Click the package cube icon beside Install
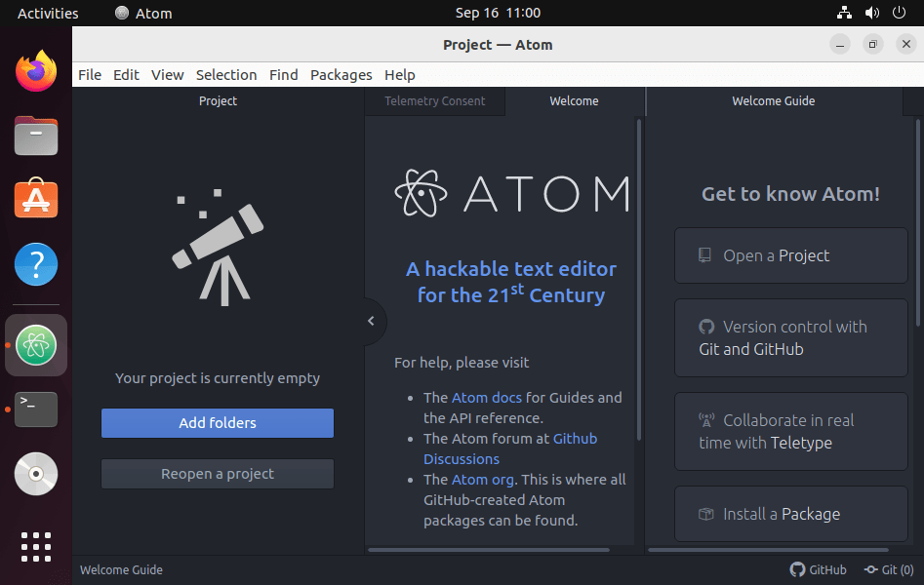 tap(705, 513)
